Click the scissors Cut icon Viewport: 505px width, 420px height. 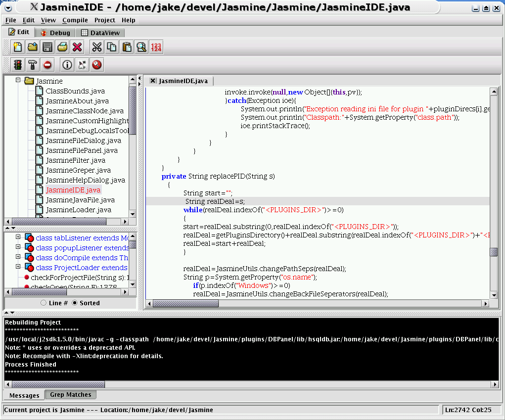(x=97, y=47)
